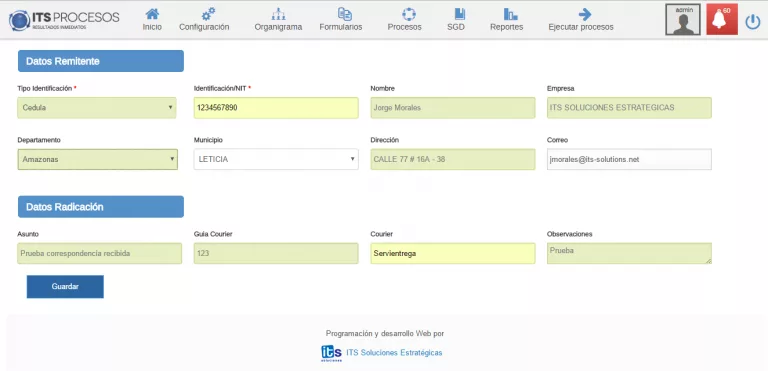This screenshot has width=768, height=371.
Task: Expand the Tipo Identificación dropdown
Action: point(96,107)
